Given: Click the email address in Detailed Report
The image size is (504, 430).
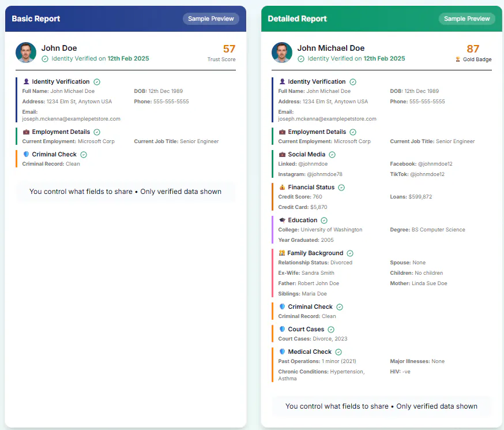Looking at the screenshot, I should point(327,119).
